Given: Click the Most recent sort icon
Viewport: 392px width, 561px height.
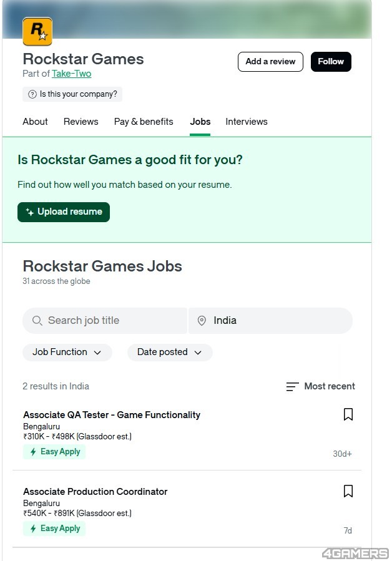Looking at the screenshot, I should (x=292, y=387).
